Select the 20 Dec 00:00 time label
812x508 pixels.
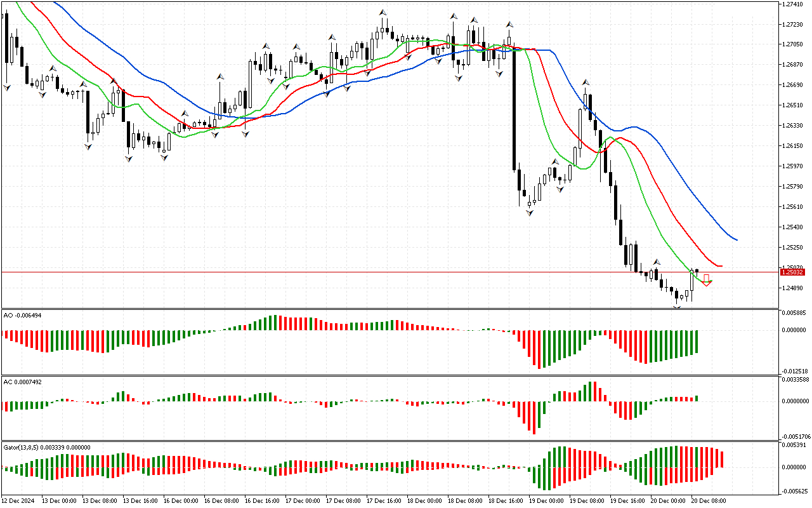[668, 501]
